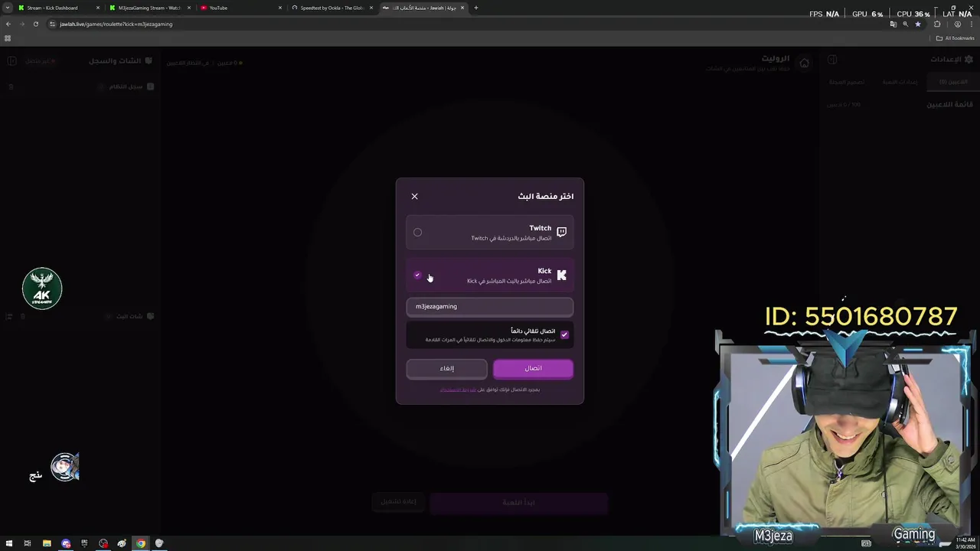Open the All Bookmarks folder
Screen dimensions: 980x551
pyautogui.click(x=955, y=38)
